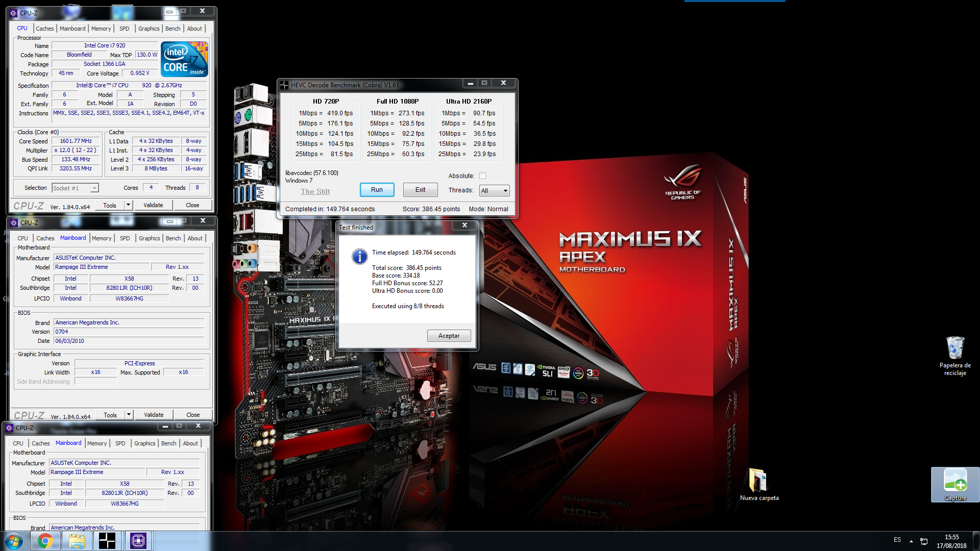Launch Google Chrome from the taskbar
The image size is (980, 551).
point(45,541)
